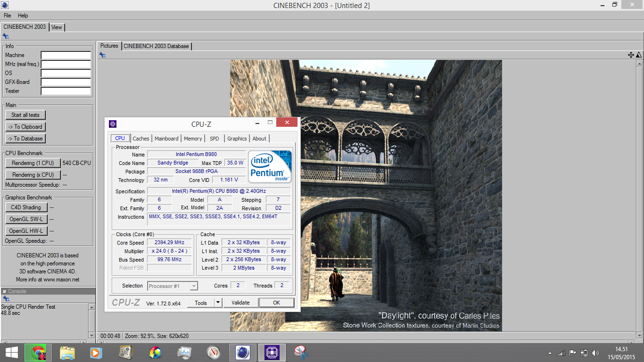Click the picture view scrollbar down arrow
This screenshot has height=362, width=644.
[x=639, y=335]
